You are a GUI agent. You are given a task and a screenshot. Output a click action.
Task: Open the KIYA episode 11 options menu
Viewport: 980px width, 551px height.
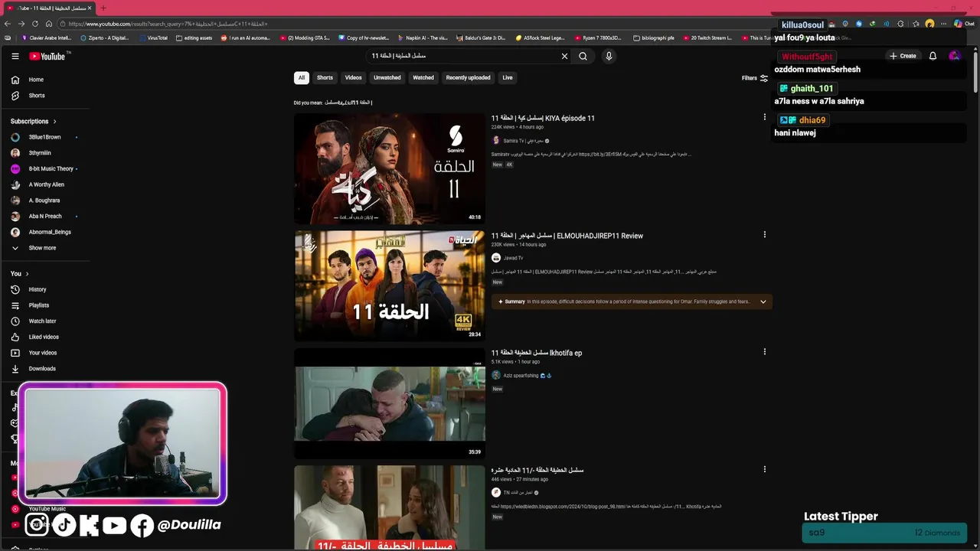[764, 117]
